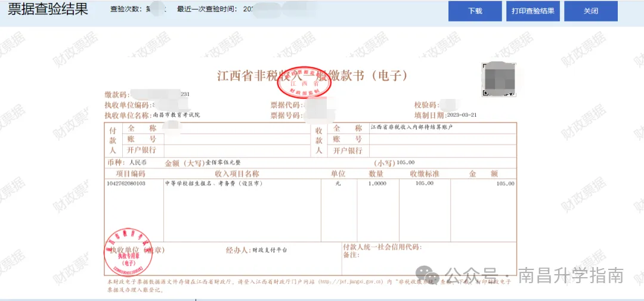The height and width of the screenshot is (301, 644).
Task: Click the 收缴标准 column header
Action: (425, 173)
